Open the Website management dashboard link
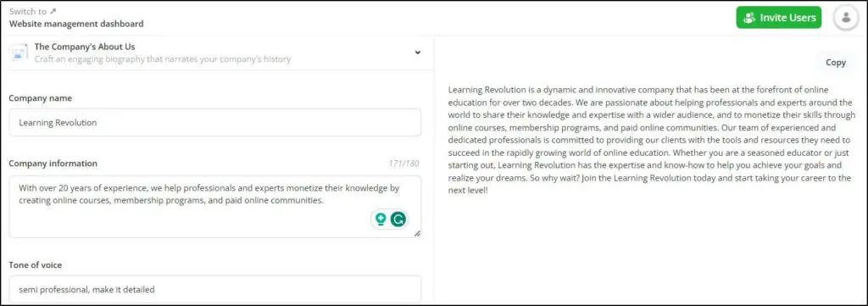 click(x=76, y=24)
